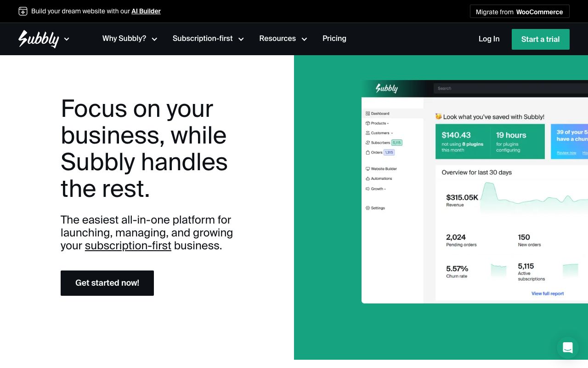Select the Orders icon in preview sidebar

pos(367,152)
